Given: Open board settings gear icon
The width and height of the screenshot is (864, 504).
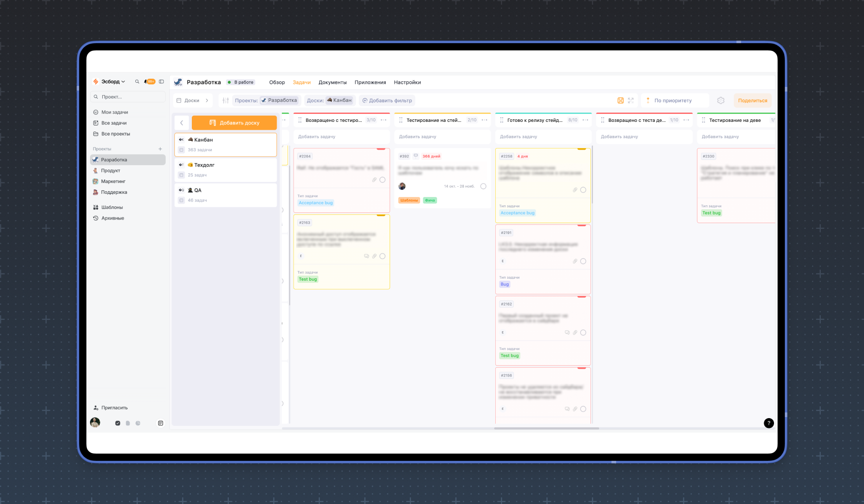Looking at the screenshot, I should point(721,101).
